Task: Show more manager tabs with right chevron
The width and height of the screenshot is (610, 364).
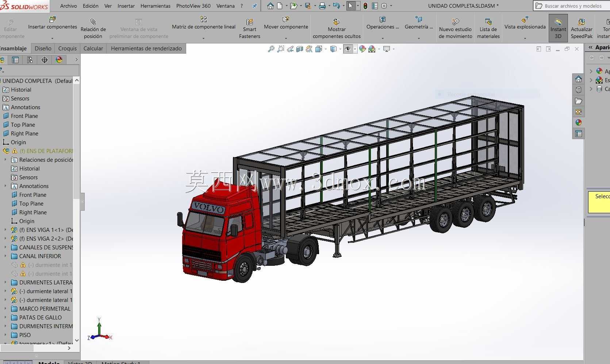Action: (76, 60)
